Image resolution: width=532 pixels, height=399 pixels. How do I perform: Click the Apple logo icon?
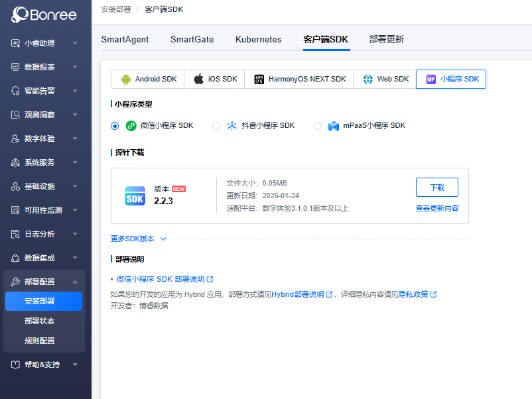(199, 79)
